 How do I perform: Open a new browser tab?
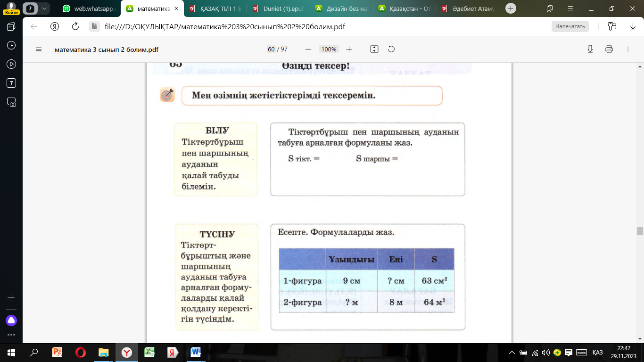(511, 8)
